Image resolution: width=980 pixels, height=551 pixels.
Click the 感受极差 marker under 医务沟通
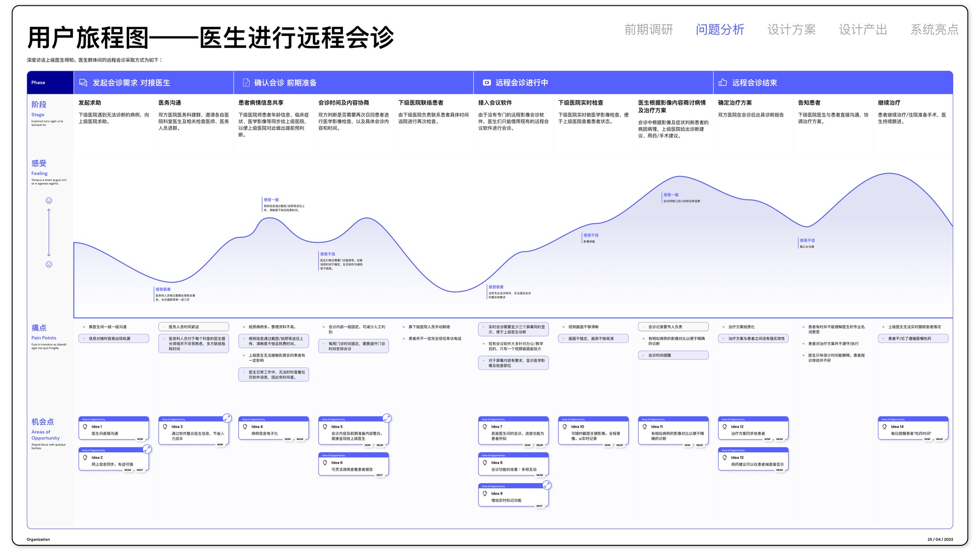click(x=163, y=289)
